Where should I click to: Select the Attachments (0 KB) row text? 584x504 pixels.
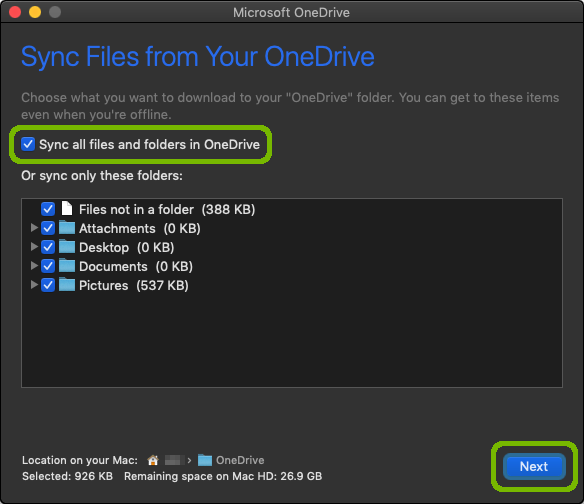point(140,228)
